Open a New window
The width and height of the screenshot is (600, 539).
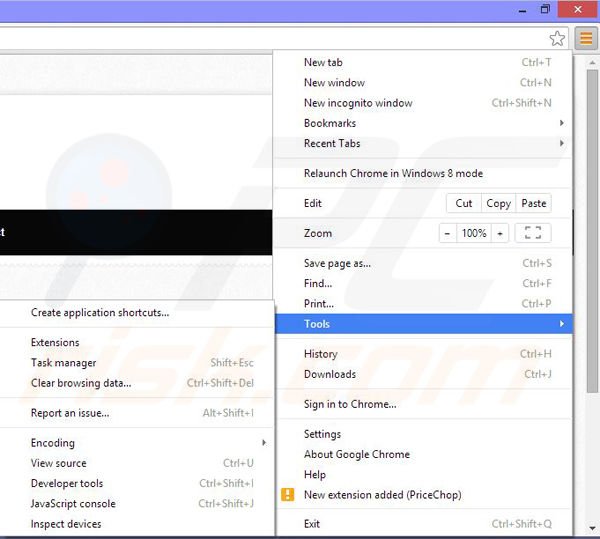click(x=424, y=83)
